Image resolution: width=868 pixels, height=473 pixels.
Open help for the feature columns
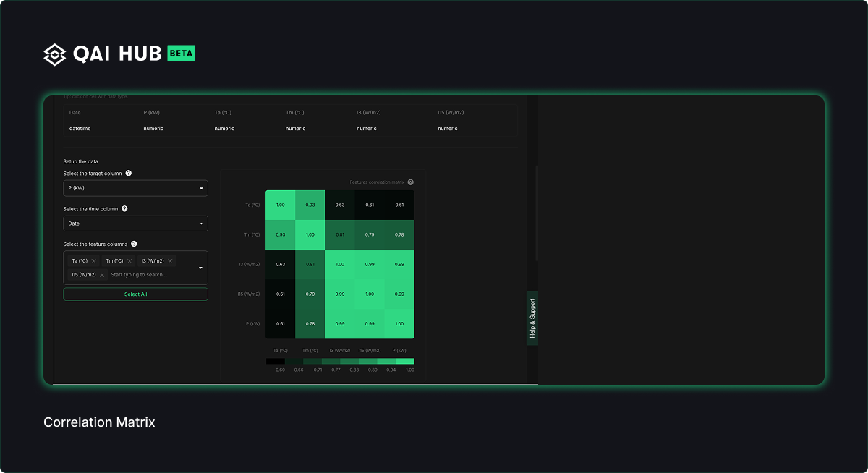[134, 244]
